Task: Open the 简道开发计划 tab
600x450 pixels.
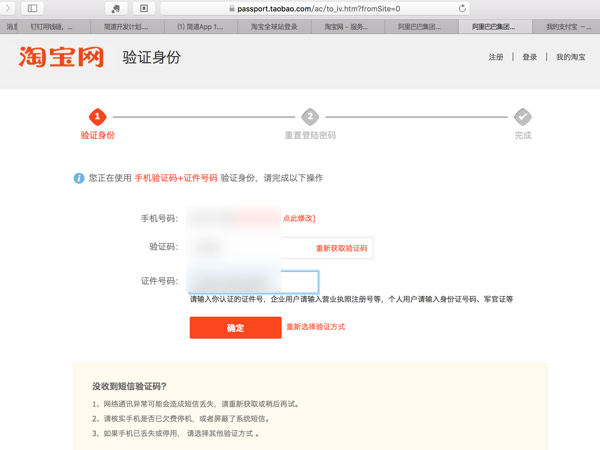Action: pos(127,27)
